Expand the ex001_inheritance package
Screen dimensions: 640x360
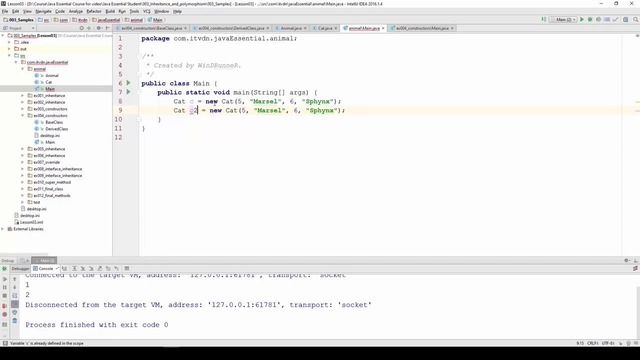pyautogui.click(x=22, y=96)
